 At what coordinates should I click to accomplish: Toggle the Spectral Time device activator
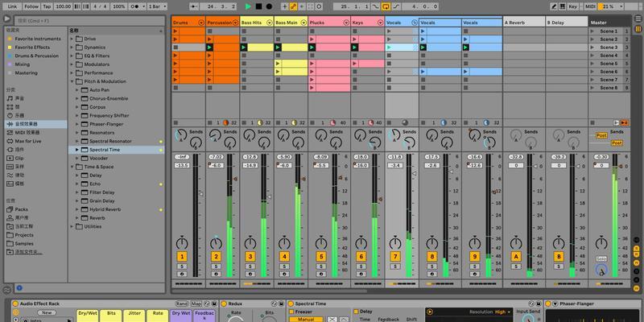[291, 303]
